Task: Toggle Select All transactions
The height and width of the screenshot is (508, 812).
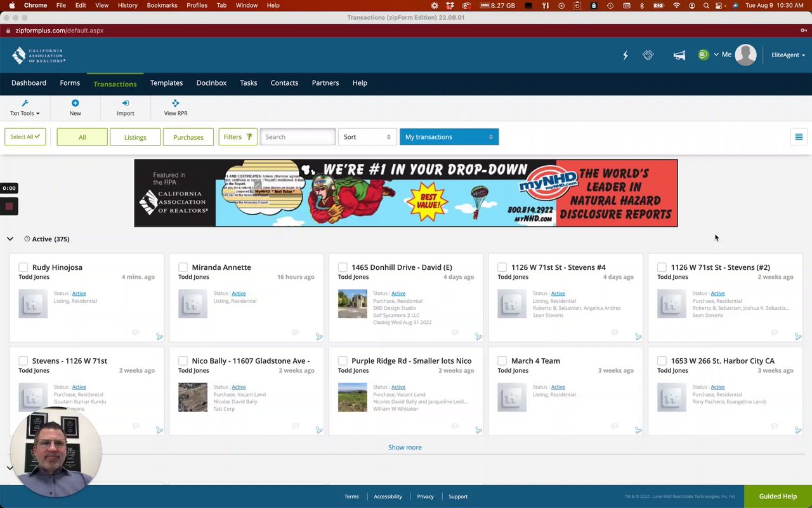Action: (x=25, y=137)
